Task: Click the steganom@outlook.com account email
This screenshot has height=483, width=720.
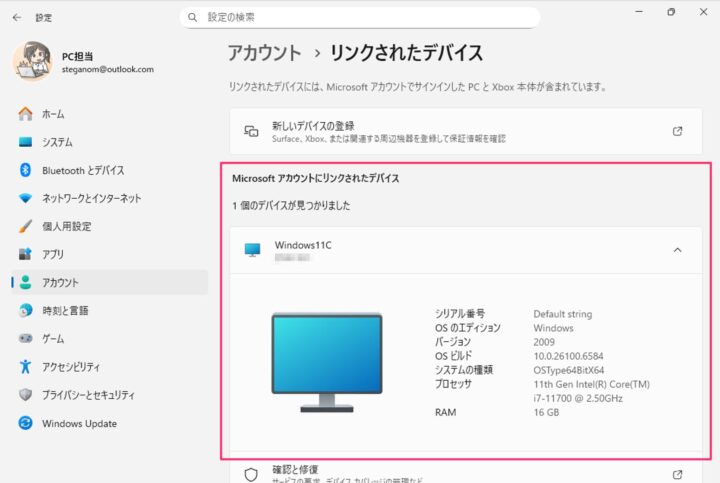Action: coord(108,69)
